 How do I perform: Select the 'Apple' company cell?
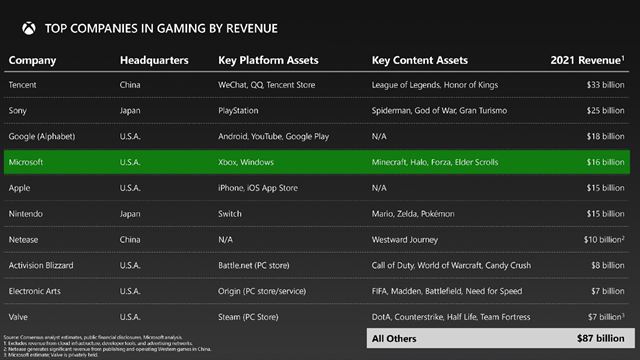pyautogui.click(x=19, y=188)
